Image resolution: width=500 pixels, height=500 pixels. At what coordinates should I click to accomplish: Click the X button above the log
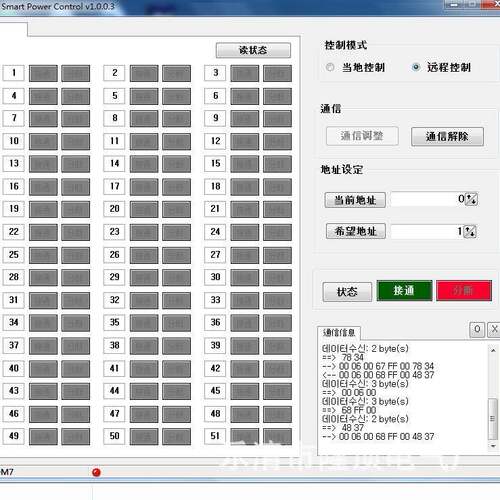point(494,329)
